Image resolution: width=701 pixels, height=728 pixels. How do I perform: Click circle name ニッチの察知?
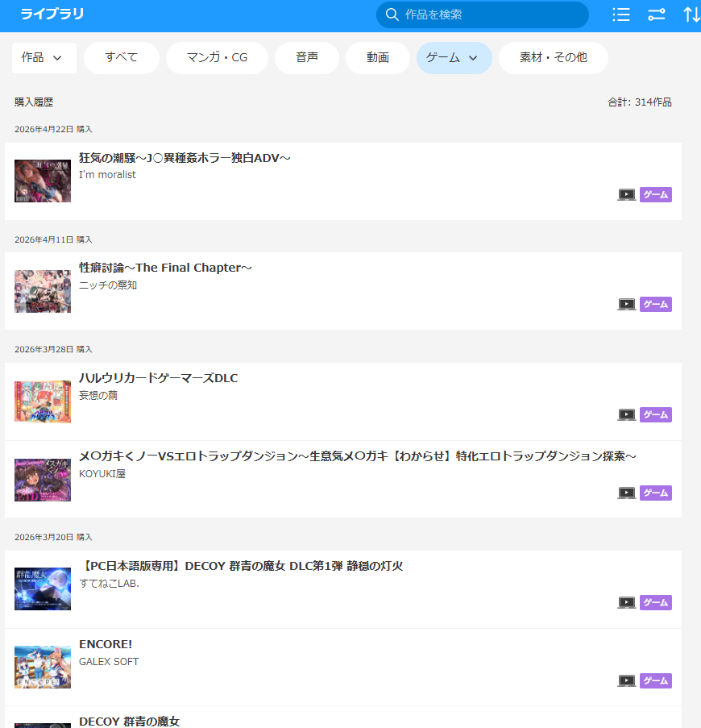pos(108,285)
